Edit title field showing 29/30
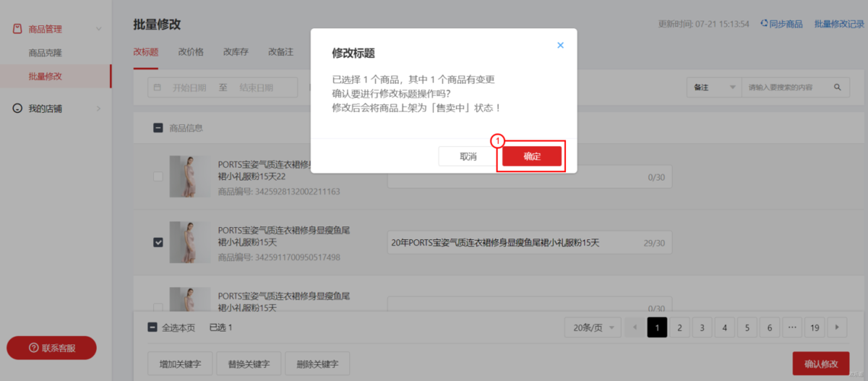Screen dimensions: 868x381 [x=530, y=242]
